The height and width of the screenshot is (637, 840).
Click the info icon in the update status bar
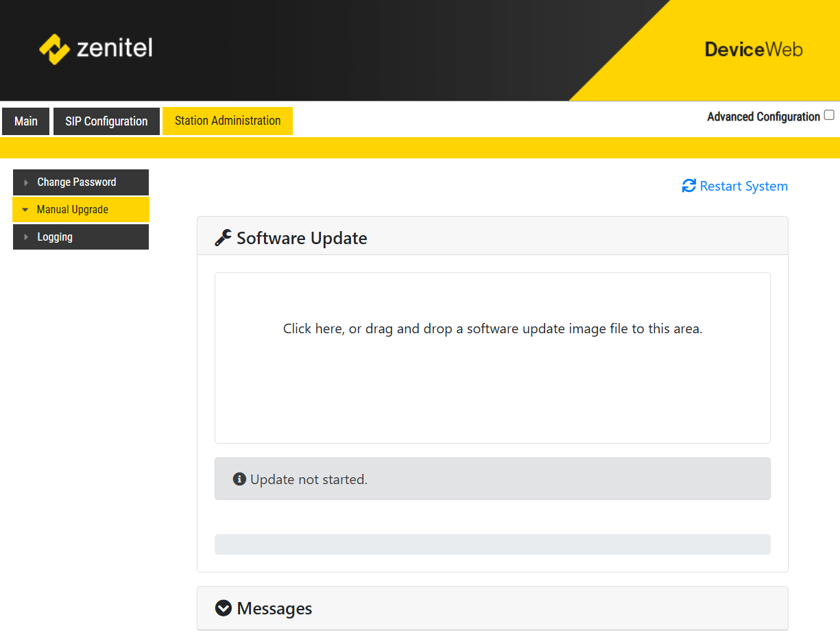click(x=239, y=479)
